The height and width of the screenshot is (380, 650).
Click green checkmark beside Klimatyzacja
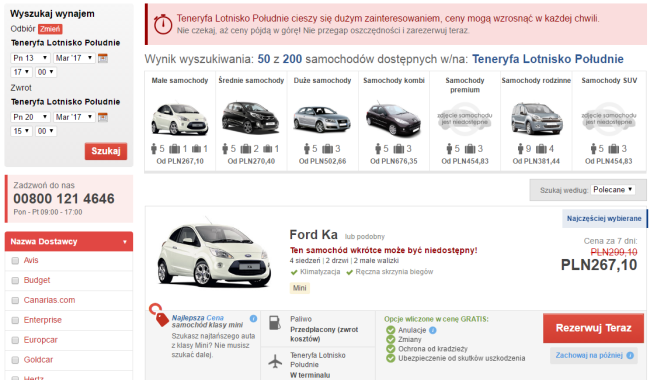point(294,272)
